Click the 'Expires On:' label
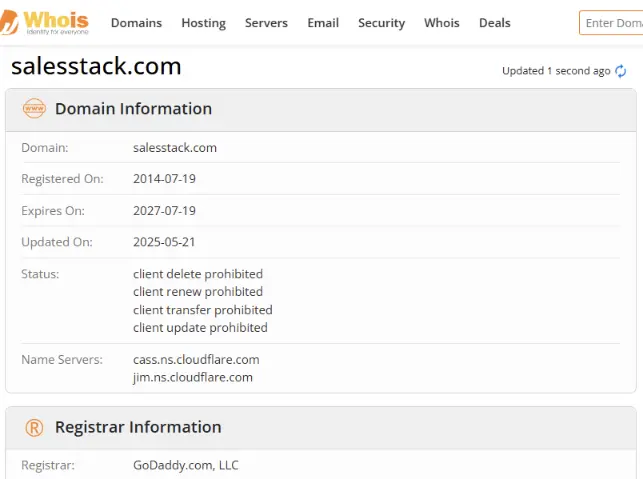This screenshot has height=479, width=643. (53, 211)
